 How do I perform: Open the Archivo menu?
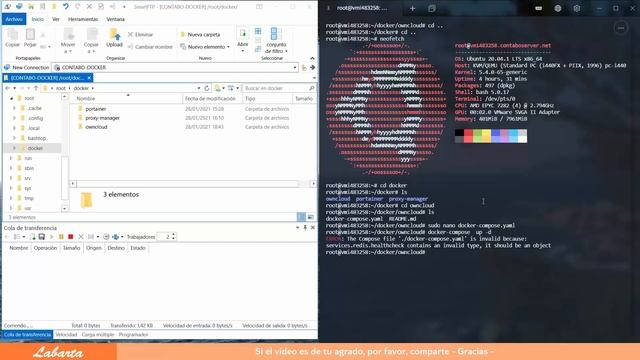(14, 19)
